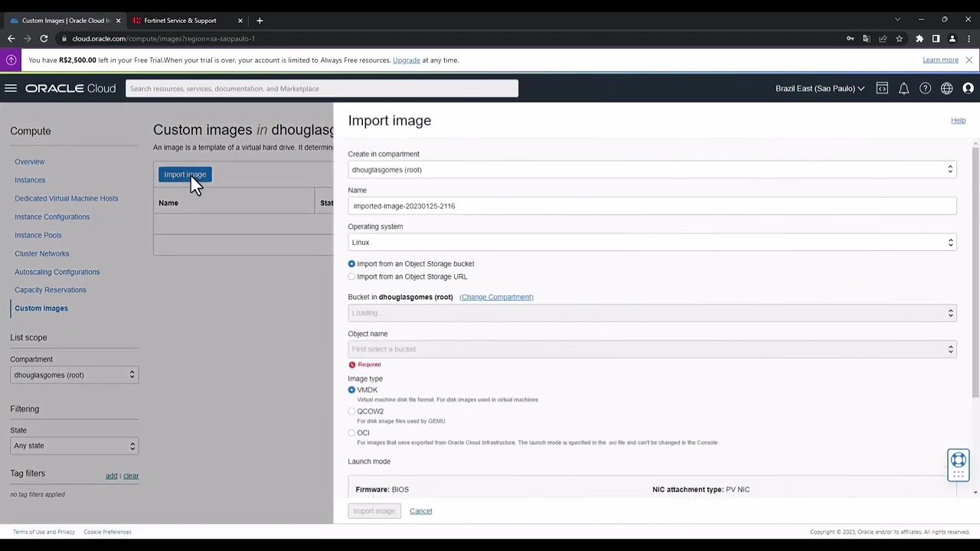Select Import from an Object Storage URL

(x=351, y=277)
